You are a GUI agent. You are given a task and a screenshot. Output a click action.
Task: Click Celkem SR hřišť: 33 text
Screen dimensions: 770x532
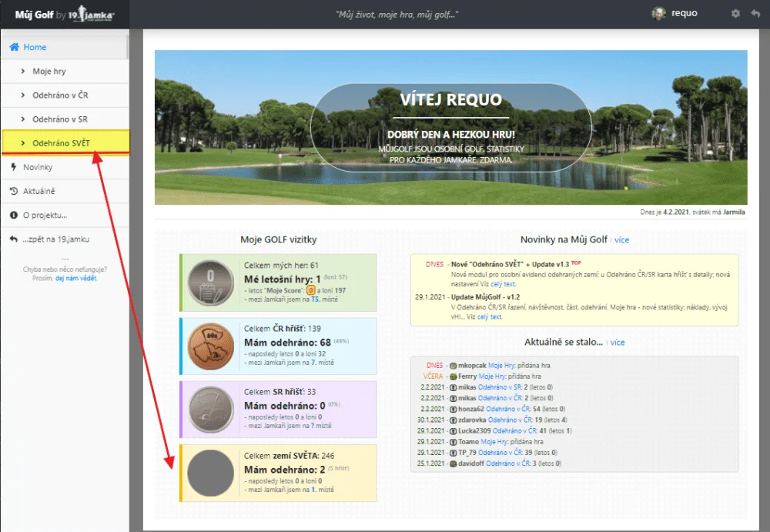click(x=280, y=392)
